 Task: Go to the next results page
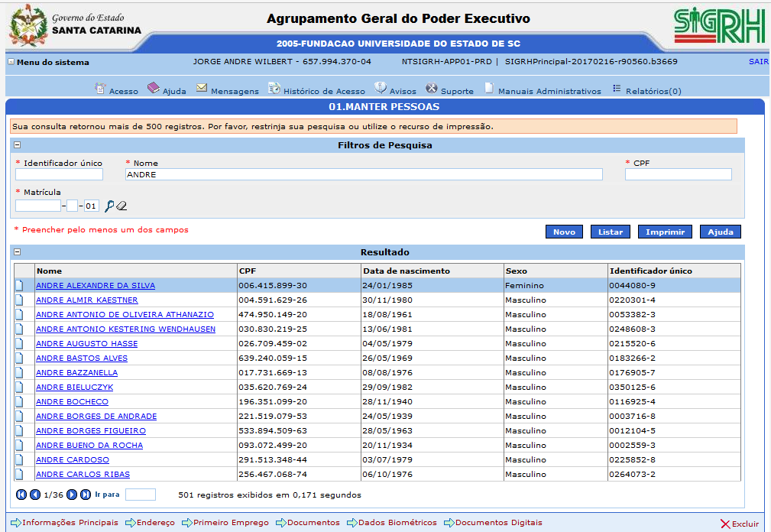72,495
